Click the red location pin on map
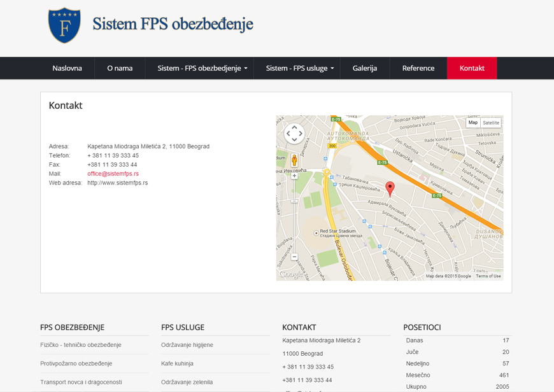The height and width of the screenshot is (392, 554). pos(390,187)
